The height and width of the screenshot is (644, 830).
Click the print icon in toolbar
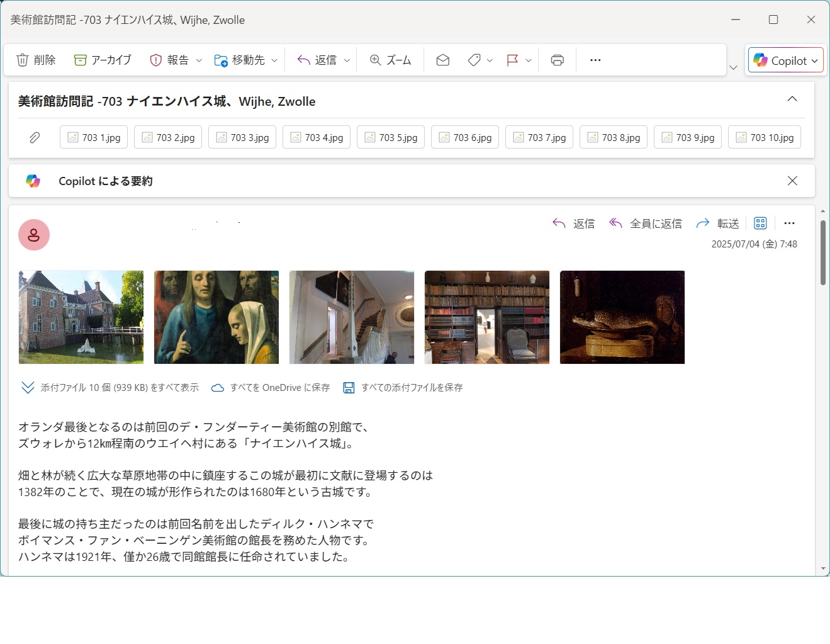pos(557,60)
